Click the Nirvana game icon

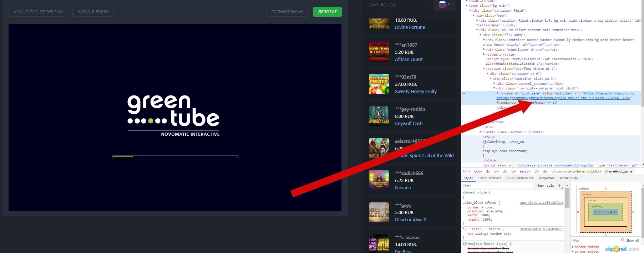[x=379, y=180]
